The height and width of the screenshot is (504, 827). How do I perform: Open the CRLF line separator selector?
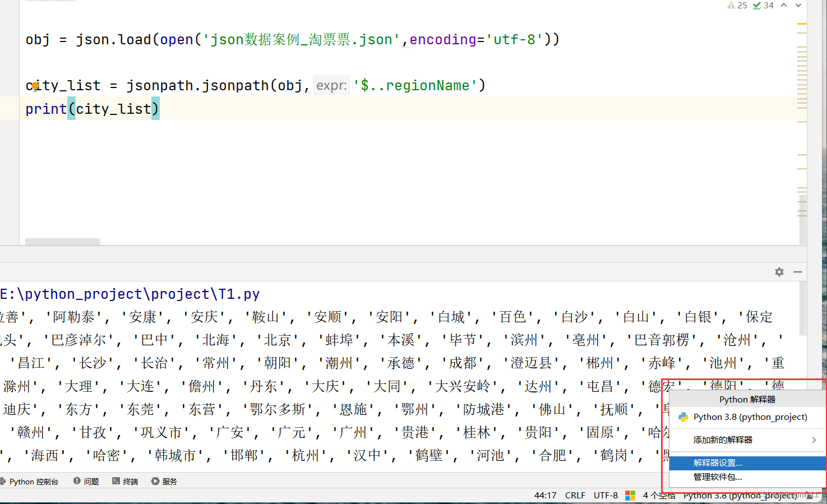click(x=575, y=495)
